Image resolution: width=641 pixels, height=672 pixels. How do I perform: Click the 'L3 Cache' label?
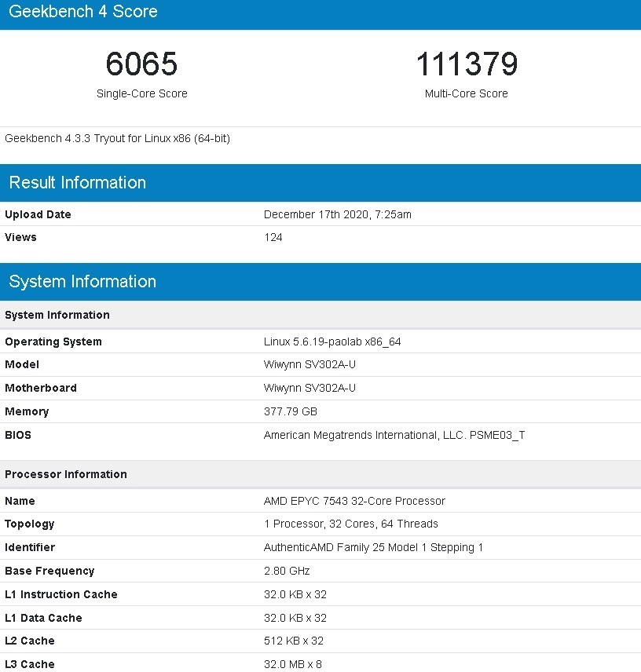(30, 664)
